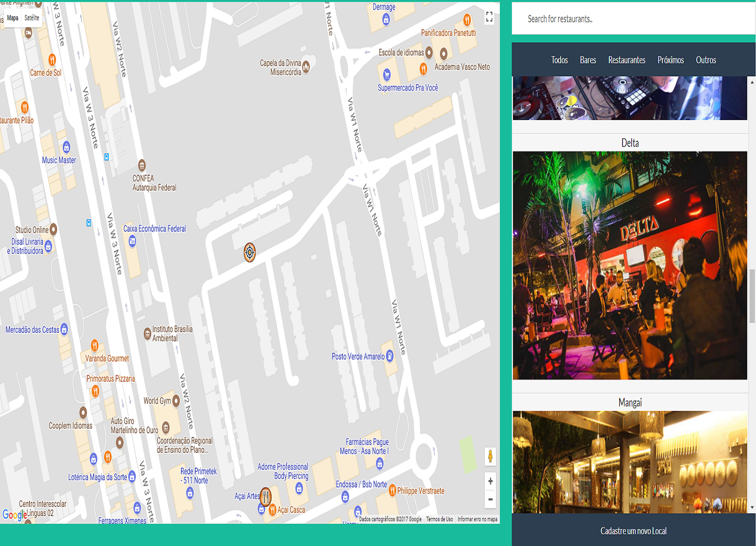Viewport: 756px width, 546px height.
Task: Click the list scrollbar up arrow
Action: [752, 82]
